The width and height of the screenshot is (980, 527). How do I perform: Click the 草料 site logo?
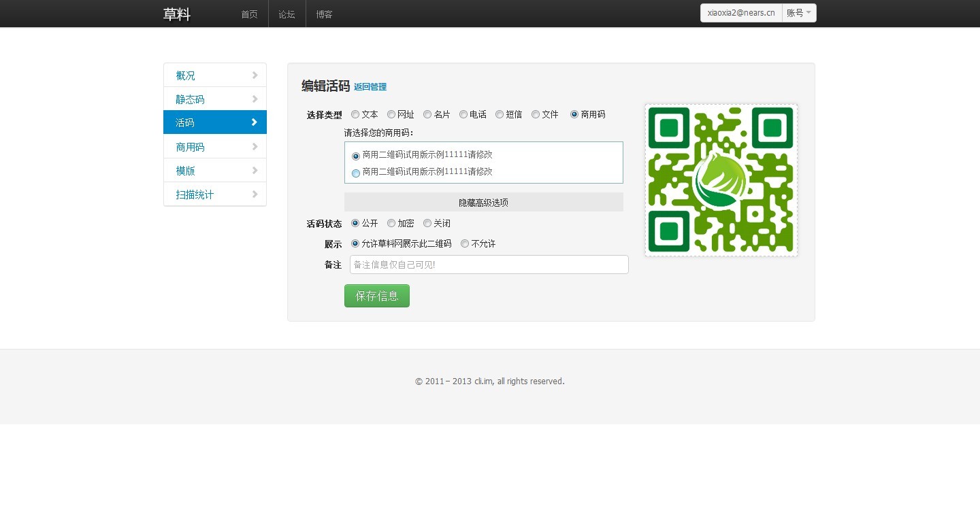(177, 14)
